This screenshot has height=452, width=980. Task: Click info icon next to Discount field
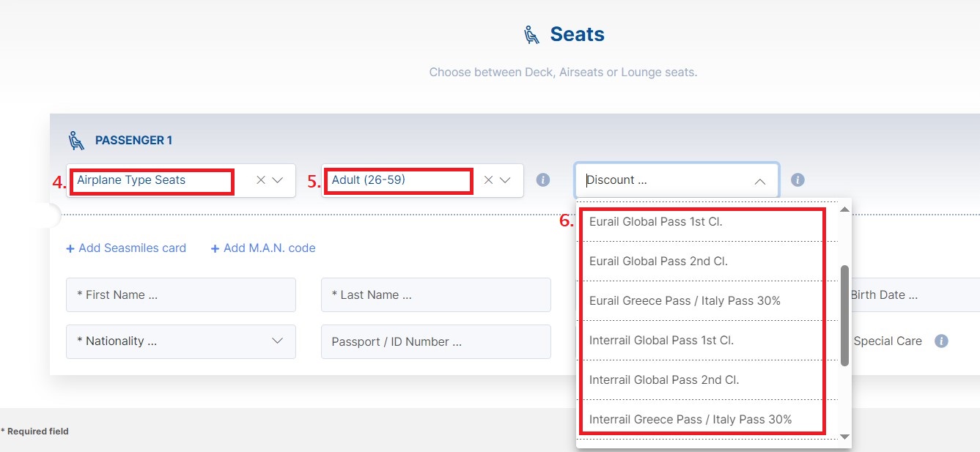(x=798, y=179)
